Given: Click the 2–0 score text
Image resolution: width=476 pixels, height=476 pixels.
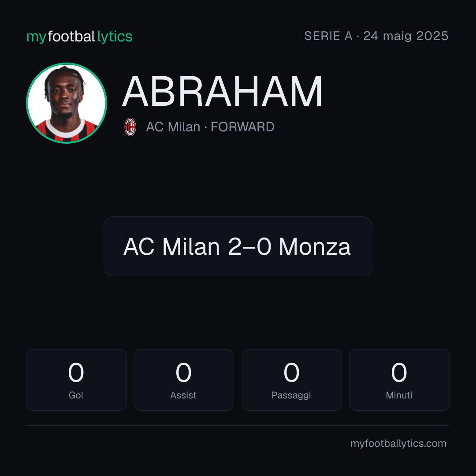Looking at the screenshot, I should 249,246.
